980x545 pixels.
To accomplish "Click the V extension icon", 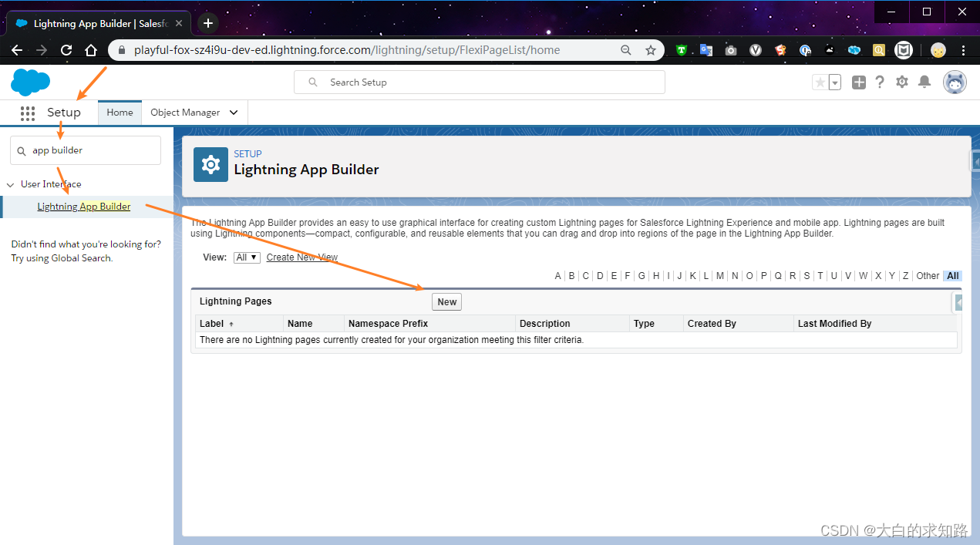I will (756, 50).
